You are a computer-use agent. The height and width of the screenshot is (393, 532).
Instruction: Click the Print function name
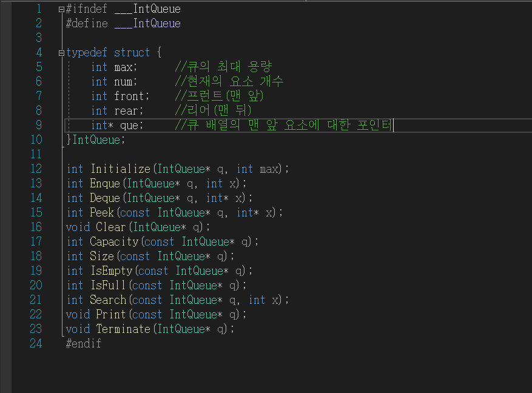click(110, 315)
